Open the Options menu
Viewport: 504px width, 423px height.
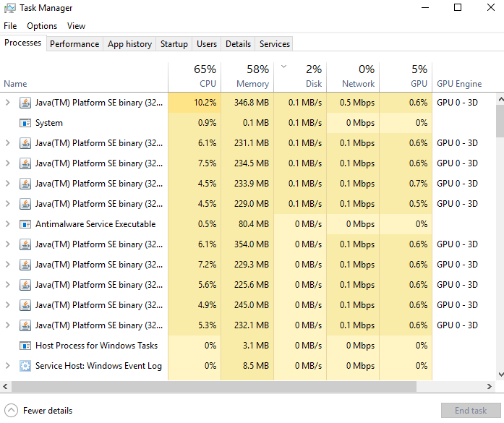[42, 26]
